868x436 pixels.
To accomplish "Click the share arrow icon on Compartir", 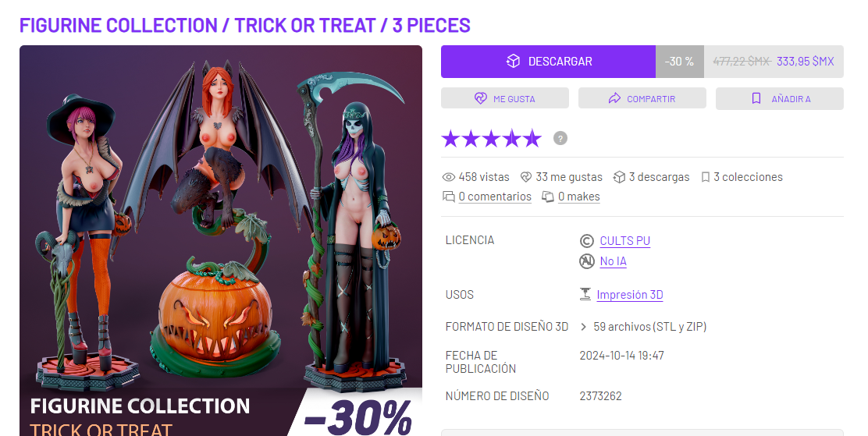I will pyautogui.click(x=614, y=98).
